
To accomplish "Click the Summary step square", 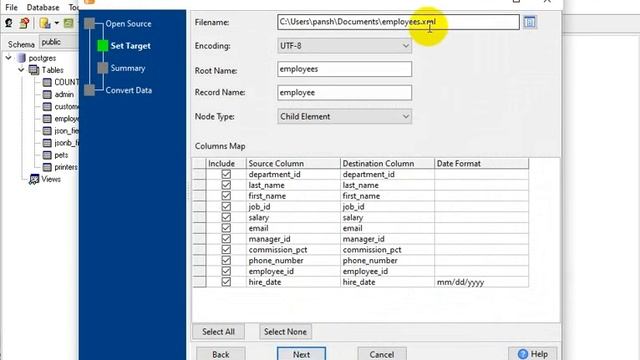I will click(103, 68).
